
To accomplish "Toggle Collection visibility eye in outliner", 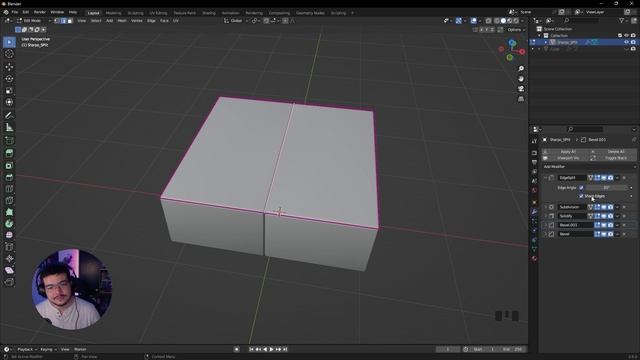I will point(627,36).
